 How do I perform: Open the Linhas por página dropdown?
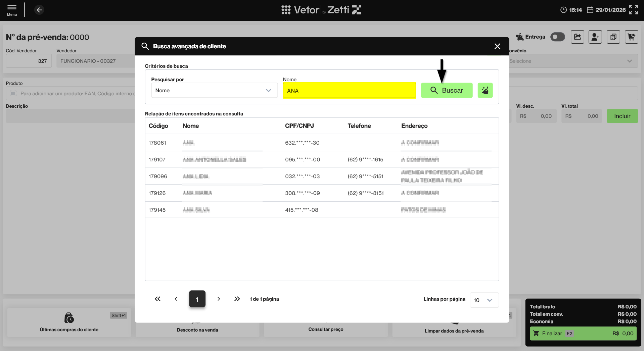click(484, 300)
